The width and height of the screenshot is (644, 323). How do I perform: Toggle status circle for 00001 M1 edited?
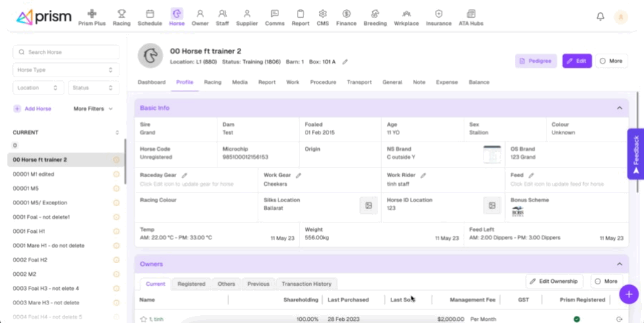click(x=117, y=174)
